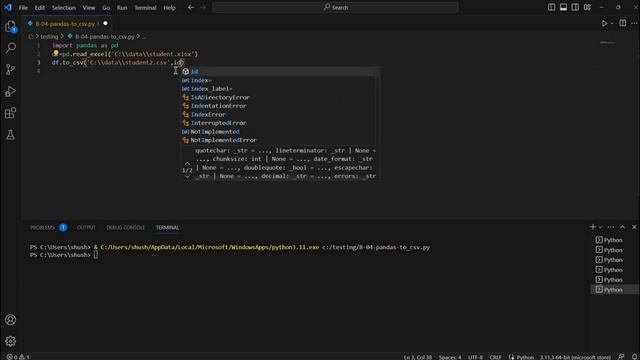The height and width of the screenshot is (360, 640).
Task: Create a new terminal with plus icon
Action: coord(593,227)
